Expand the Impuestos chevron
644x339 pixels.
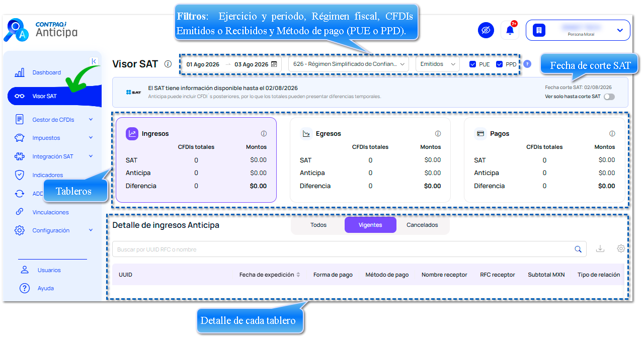click(91, 137)
